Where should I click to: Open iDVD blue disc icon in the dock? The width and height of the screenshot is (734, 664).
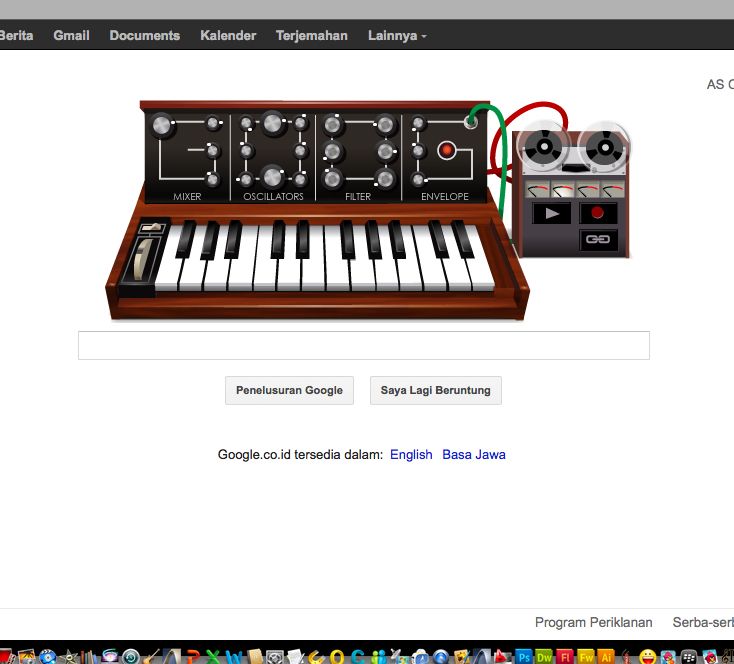[x=48, y=657]
